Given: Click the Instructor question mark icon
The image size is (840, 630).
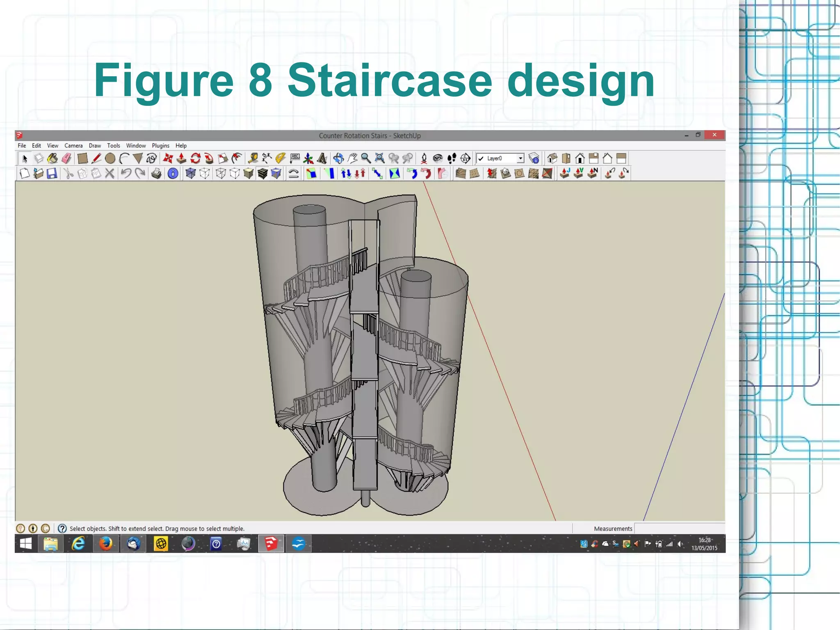Looking at the screenshot, I should (62, 529).
